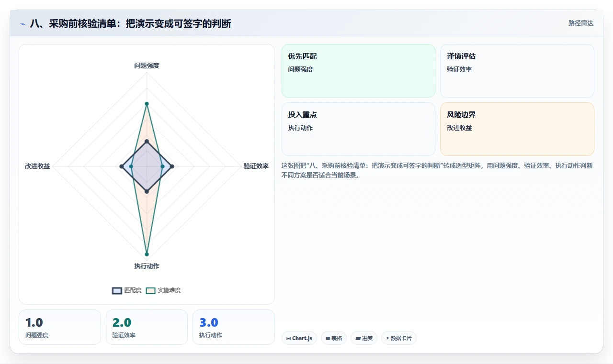Select the 2.0 验证效率 stat card
613x364 pixels.
tap(147, 327)
